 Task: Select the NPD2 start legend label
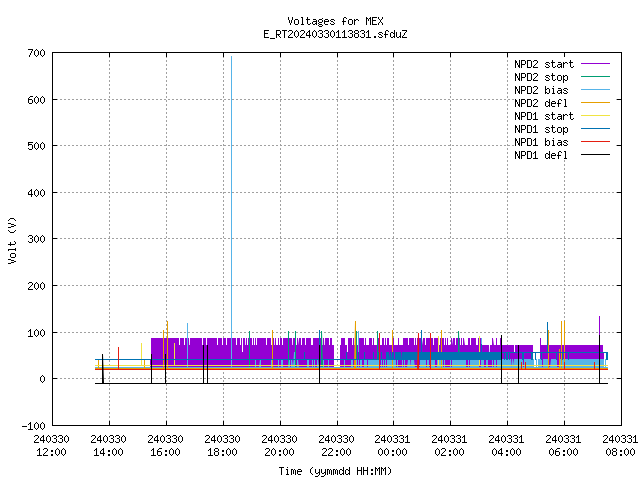click(544, 64)
